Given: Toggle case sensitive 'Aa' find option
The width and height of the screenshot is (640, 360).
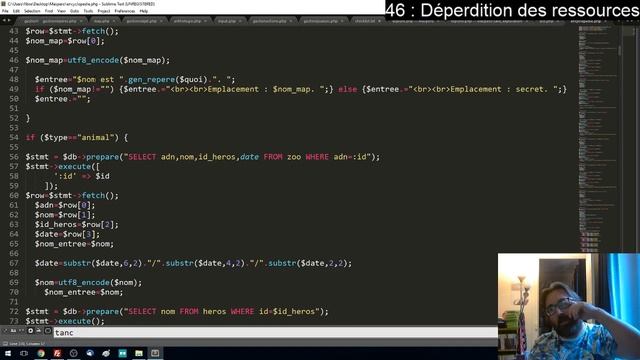Looking at the screenshot, I should click(x=13, y=331).
